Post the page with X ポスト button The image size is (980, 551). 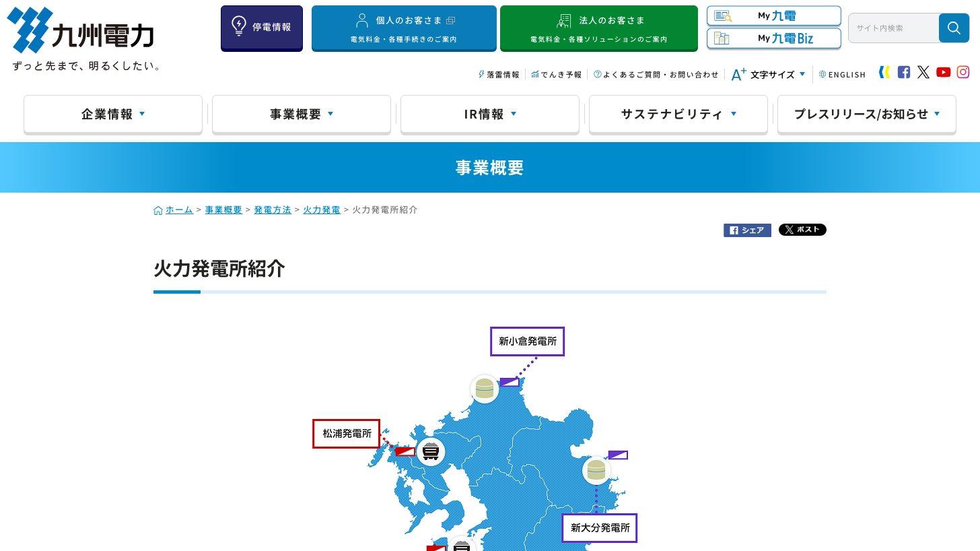tap(802, 230)
